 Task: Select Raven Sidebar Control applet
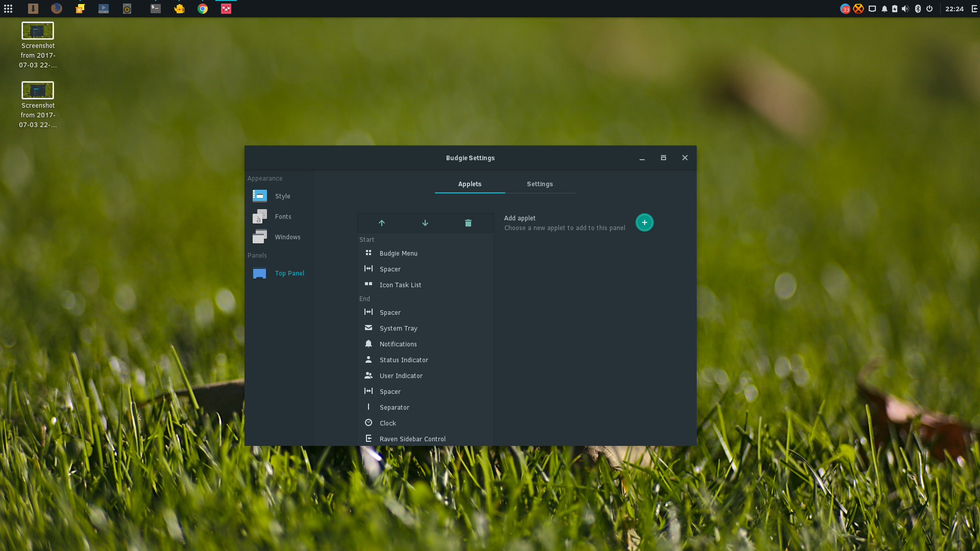click(425, 439)
